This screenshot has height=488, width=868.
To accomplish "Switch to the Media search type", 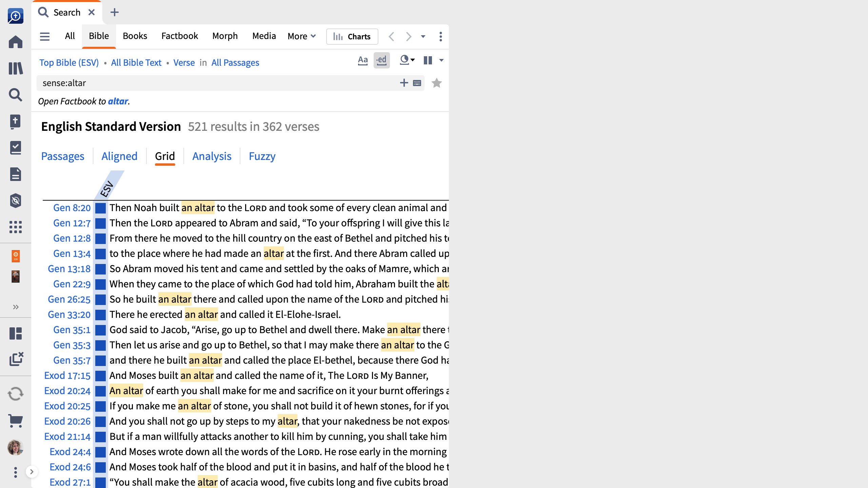I will (264, 36).
